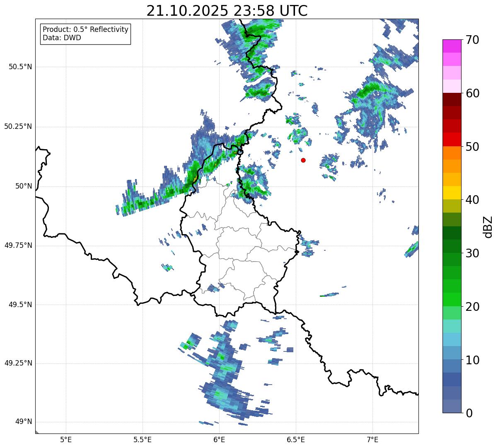This screenshot has width=498, height=448.
Task: Click the Data: DWD label
Action: coord(62,38)
